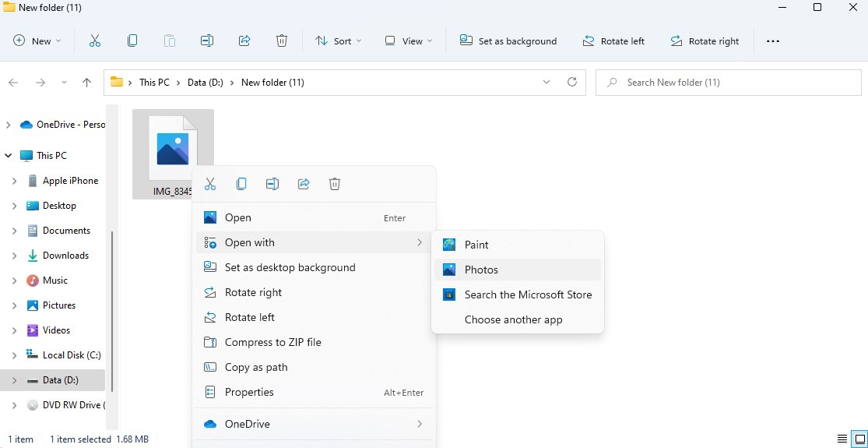The image size is (868, 448).
Task: Select Desktop in the navigation pane
Action: pyautogui.click(x=59, y=206)
